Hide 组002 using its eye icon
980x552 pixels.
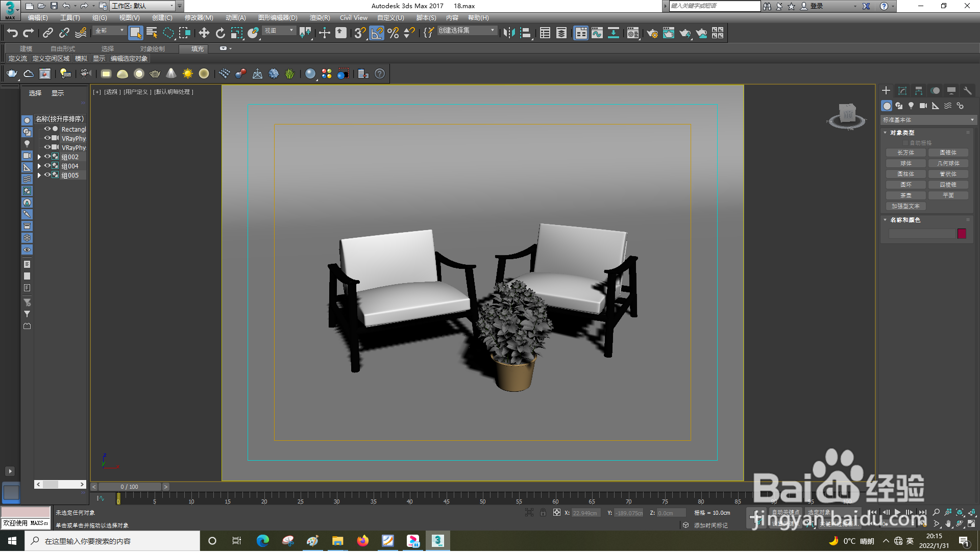pos(47,157)
